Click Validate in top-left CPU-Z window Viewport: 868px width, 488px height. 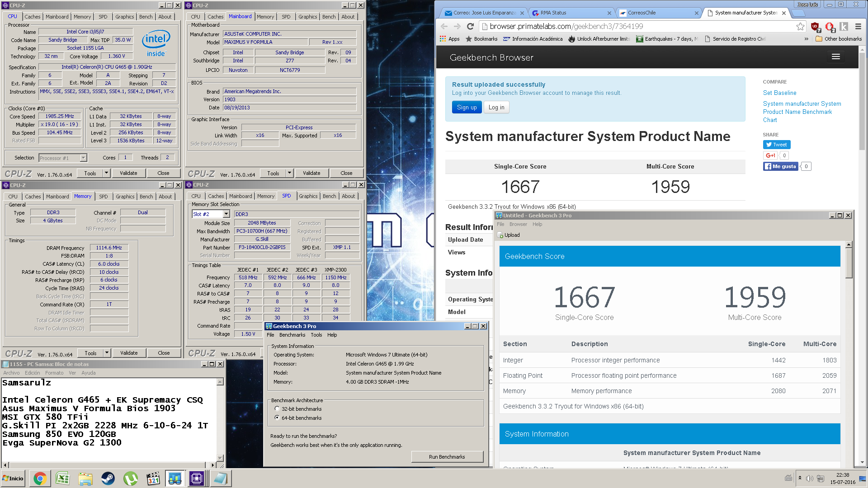pyautogui.click(x=128, y=173)
